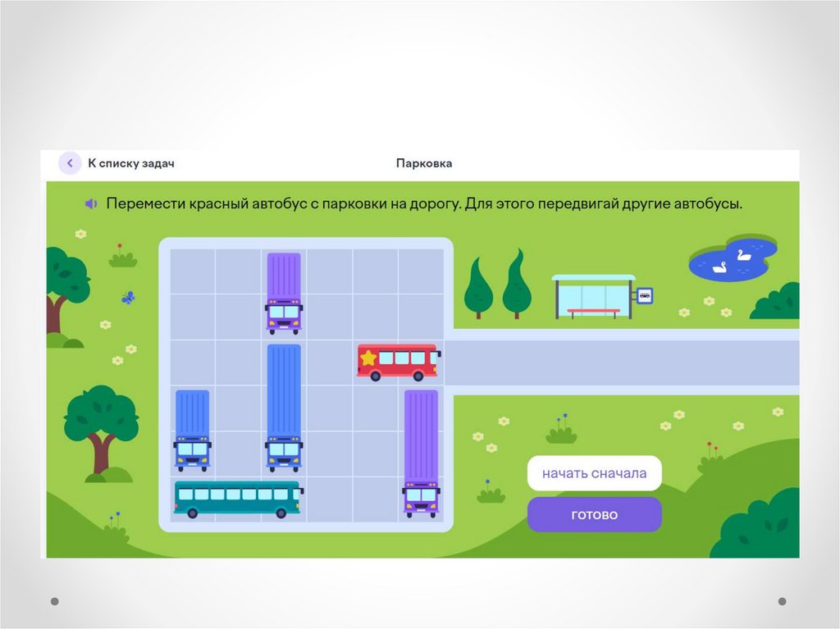Select the short purple bus at top
840x629 pixels.
tap(284, 294)
